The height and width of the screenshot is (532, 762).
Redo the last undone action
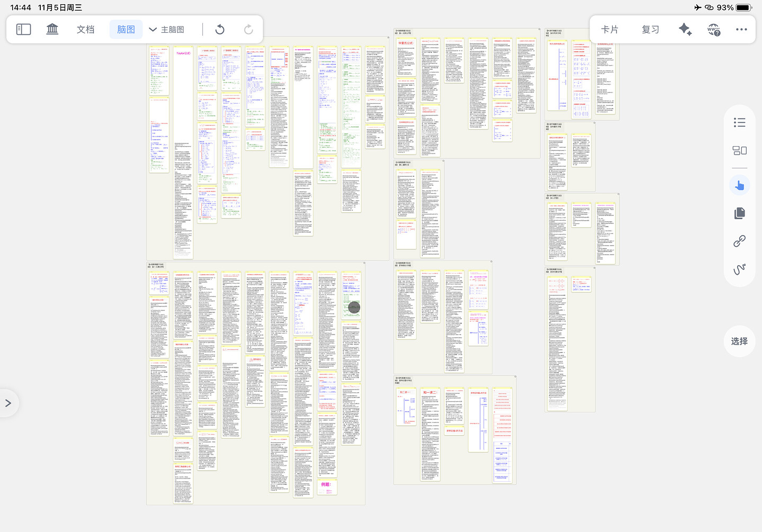coord(248,30)
